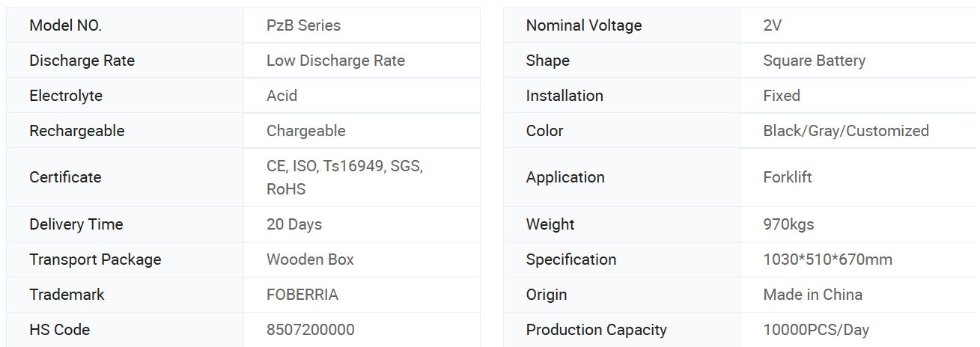Click the '1030*510*670mm' specification value
This screenshot has height=347, width=980.
827,260
